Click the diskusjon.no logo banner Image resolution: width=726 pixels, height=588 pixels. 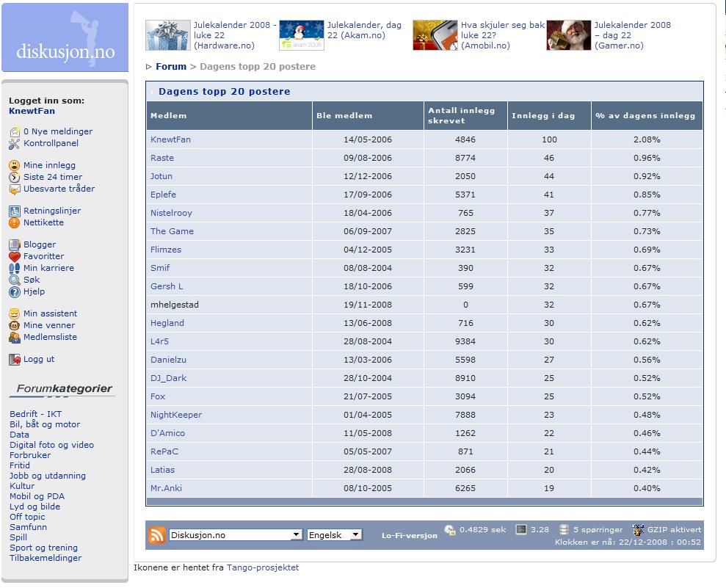click(65, 37)
